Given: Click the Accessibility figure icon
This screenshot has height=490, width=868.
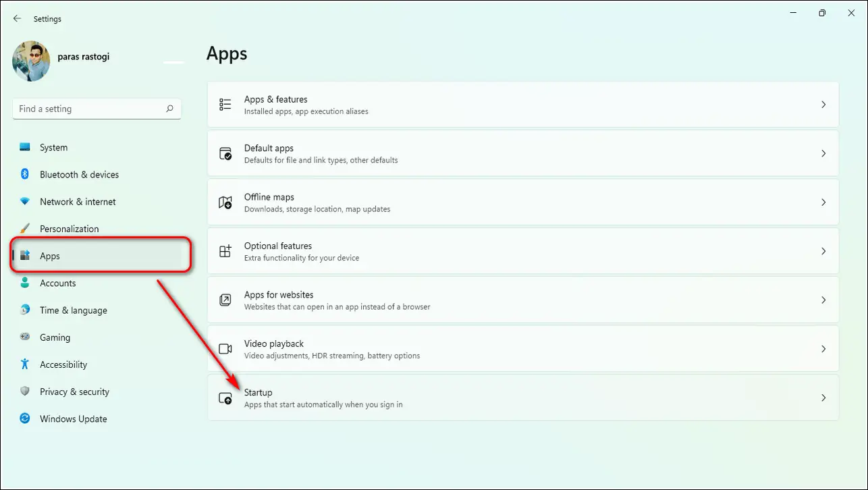Looking at the screenshot, I should tap(25, 364).
